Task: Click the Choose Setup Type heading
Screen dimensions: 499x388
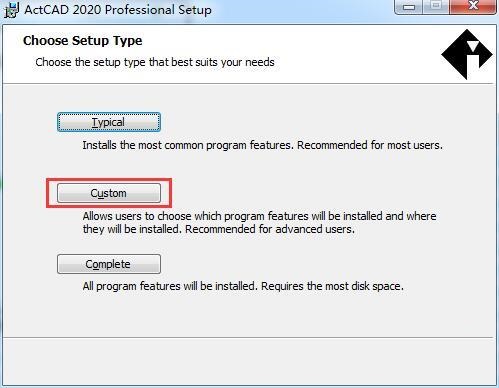Action: pyautogui.click(x=83, y=41)
